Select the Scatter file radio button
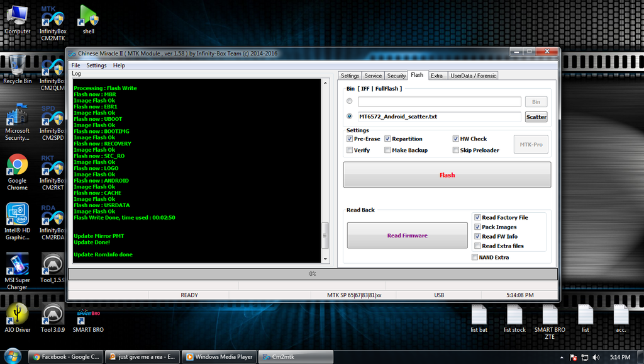 (350, 117)
